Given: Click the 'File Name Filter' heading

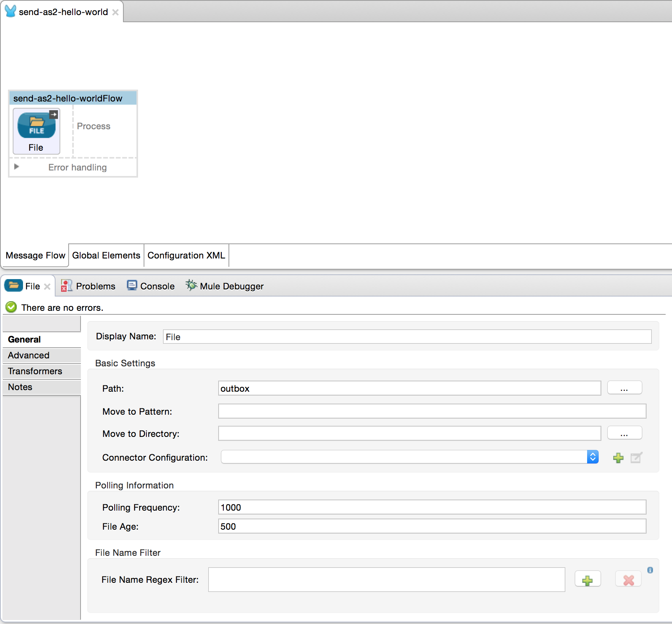Looking at the screenshot, I should pyautogui.click(x=128, y=553).
